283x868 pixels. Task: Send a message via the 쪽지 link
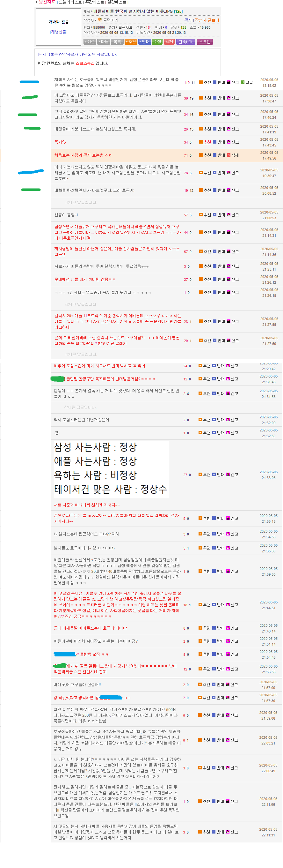click(x=188, y=20)
